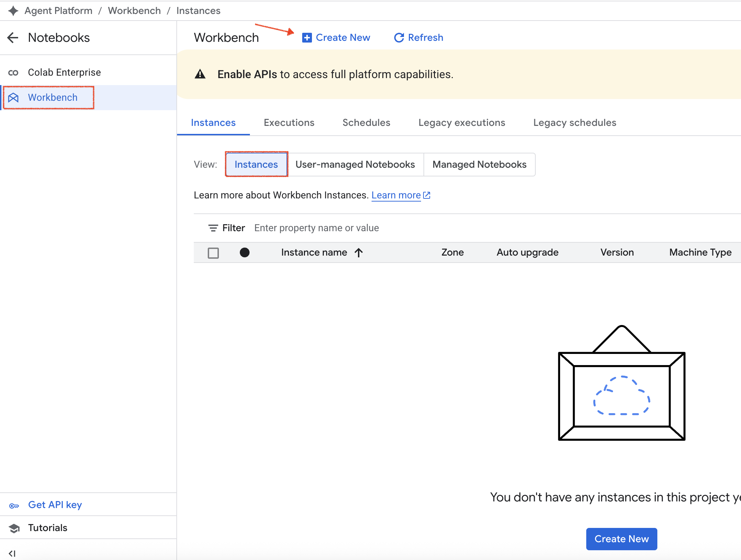Go back using the Notebooks arrow
Viewport: 741px width, 560px height.
click(x=13, y=38)
